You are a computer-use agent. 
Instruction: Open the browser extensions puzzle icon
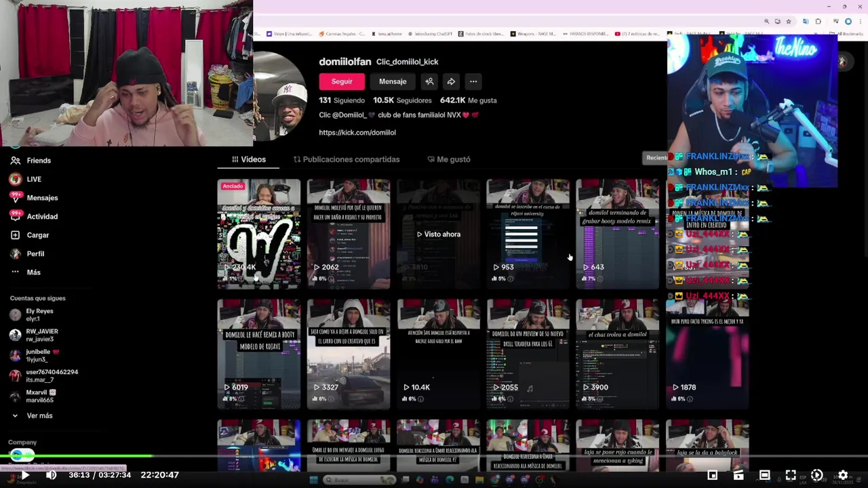pyautogui.click(x=818, y=22)
